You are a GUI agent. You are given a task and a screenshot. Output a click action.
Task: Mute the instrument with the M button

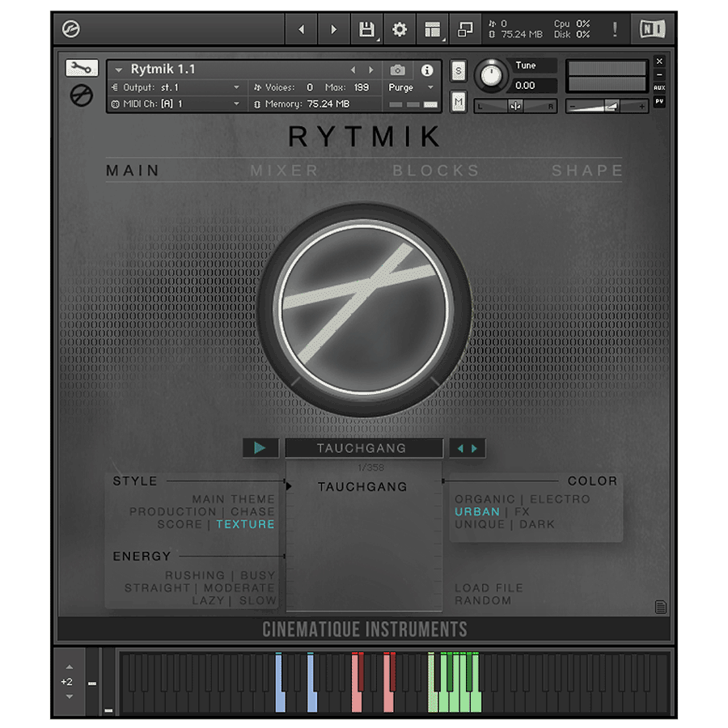[x=459, y=102]
